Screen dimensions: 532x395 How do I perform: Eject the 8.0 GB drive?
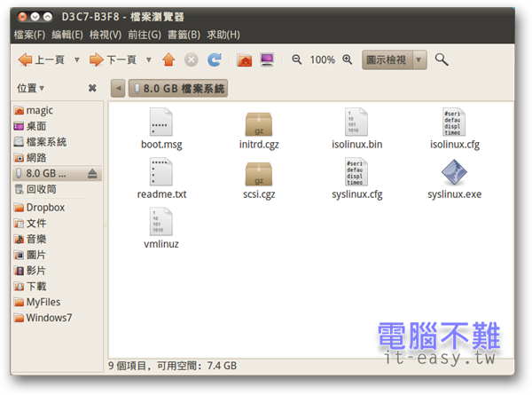(x=94, y=173)
